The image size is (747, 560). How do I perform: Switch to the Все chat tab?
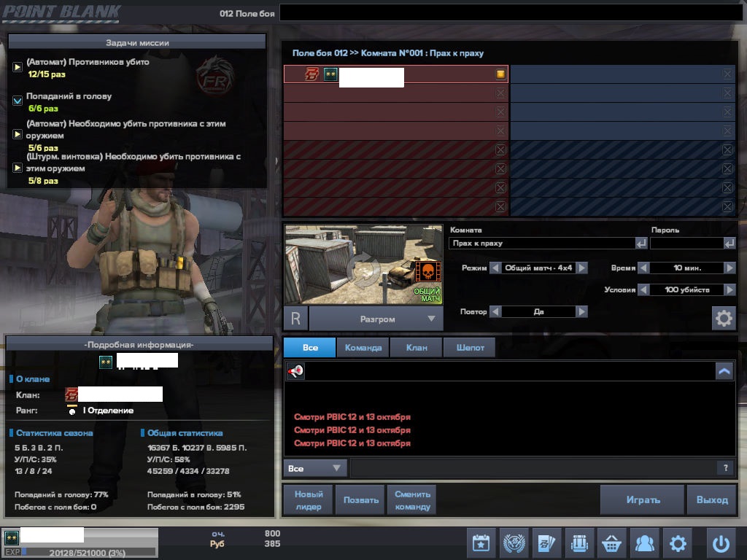[x=309, y=347]
